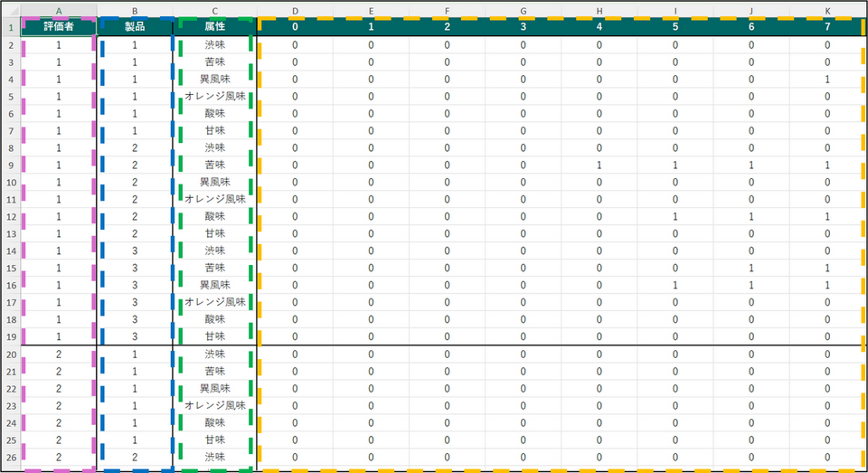Click cell I9 containing 1

[675, 165]
